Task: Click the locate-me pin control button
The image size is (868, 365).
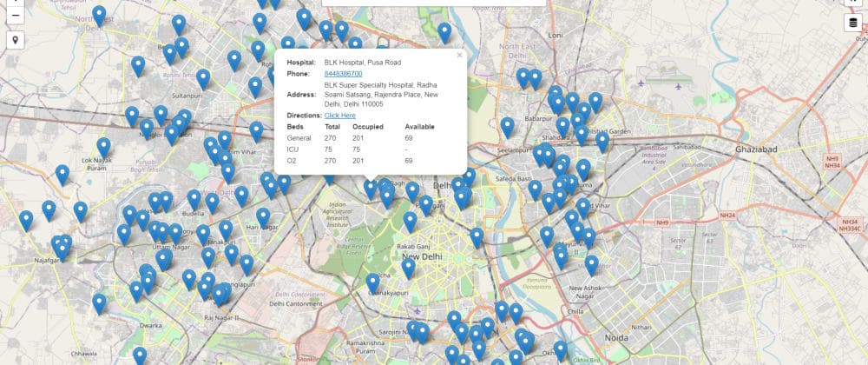Action: click(x=16, y=40)
